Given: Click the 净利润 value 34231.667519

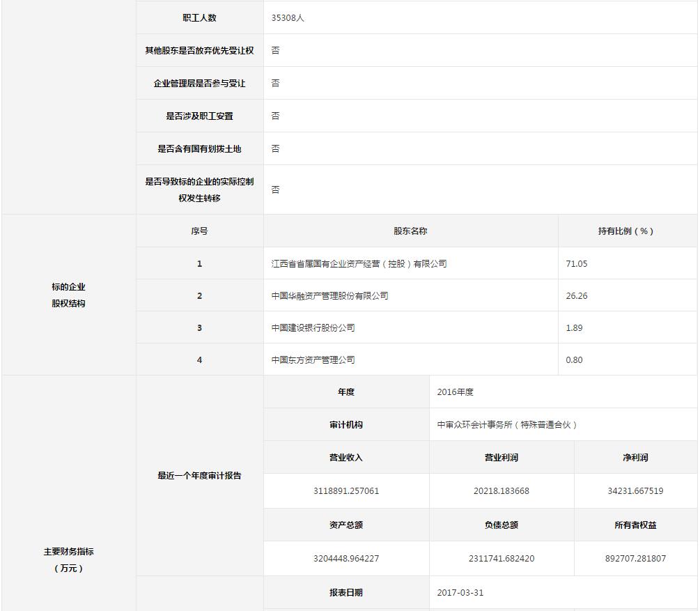Looking at the screenshot, I should (x=635, y=491).
